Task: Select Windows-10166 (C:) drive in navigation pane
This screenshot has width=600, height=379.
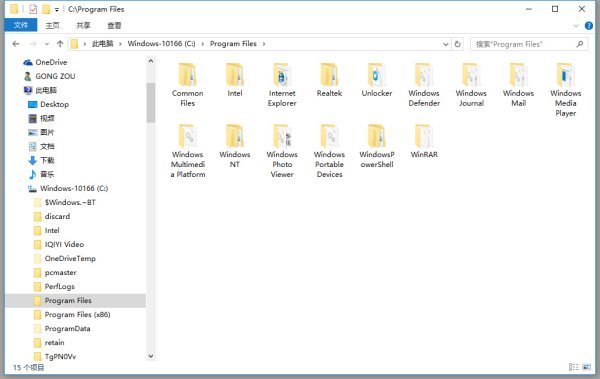Action: pos(74,188)
